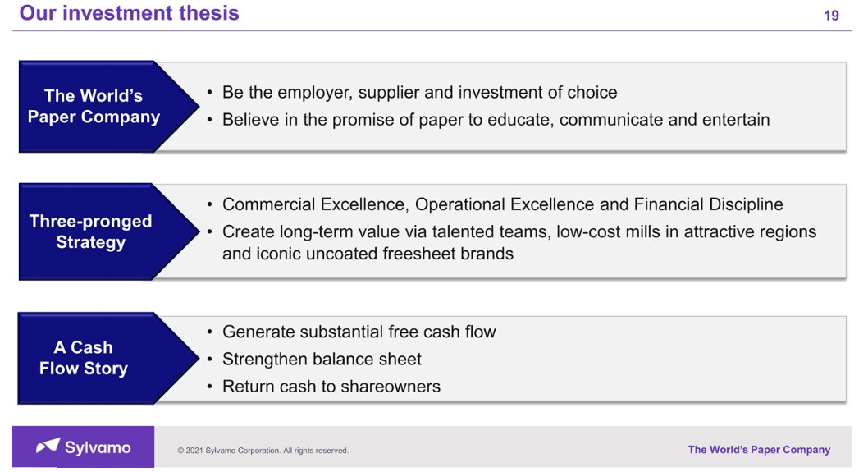Click the "Three-pronged Strategy" arrow label
Image resolution: width=868 pixels, height=472 pixels.
[x=90, y=231]
